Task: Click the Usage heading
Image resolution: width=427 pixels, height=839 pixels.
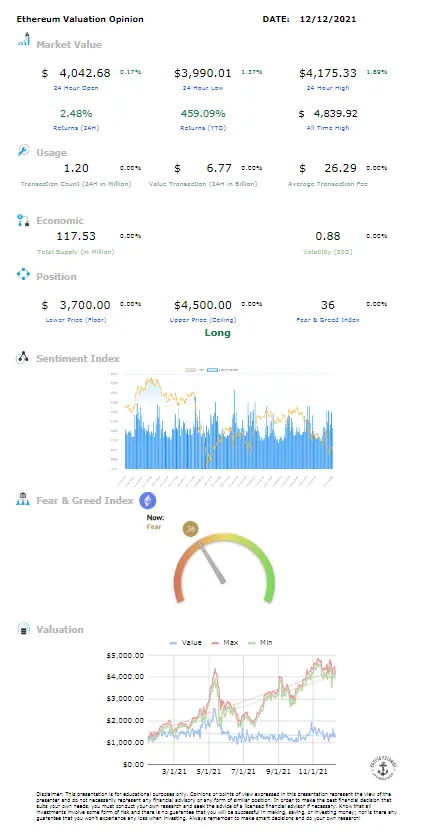Action: 51,152
